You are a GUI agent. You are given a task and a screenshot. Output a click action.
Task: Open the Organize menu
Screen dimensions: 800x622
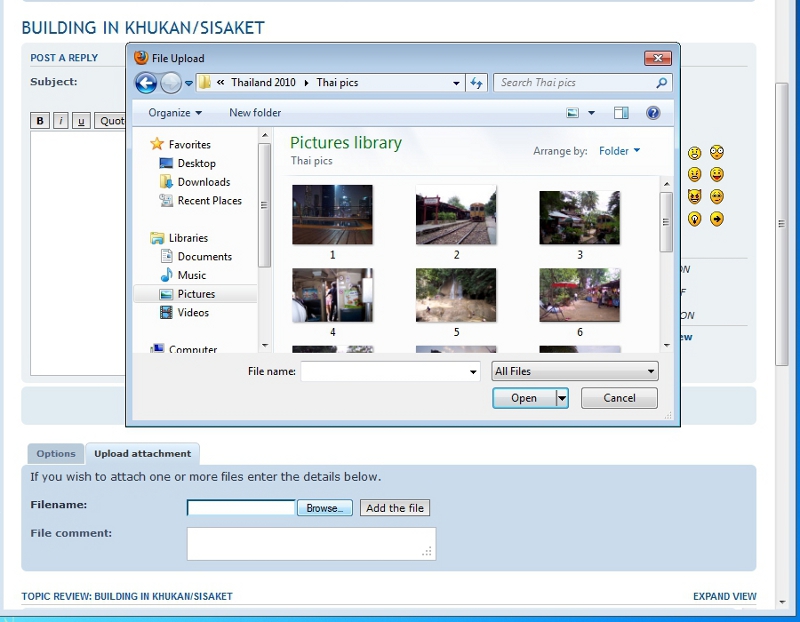(x=175, y=113)
